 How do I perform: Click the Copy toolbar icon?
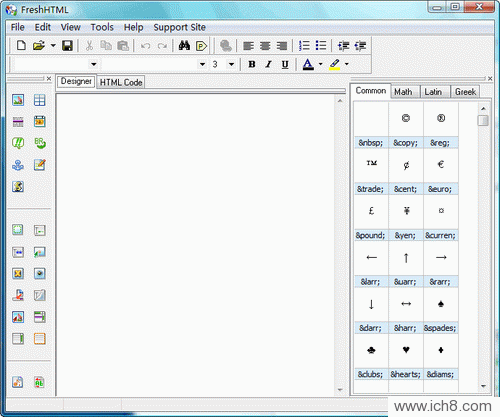106,45
